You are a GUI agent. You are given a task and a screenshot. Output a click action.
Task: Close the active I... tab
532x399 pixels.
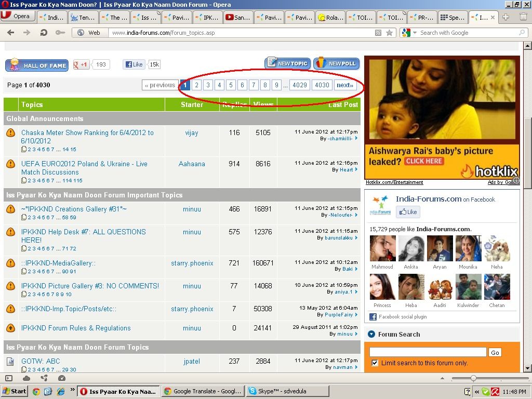pyautogui.click(x=493, y=17)
